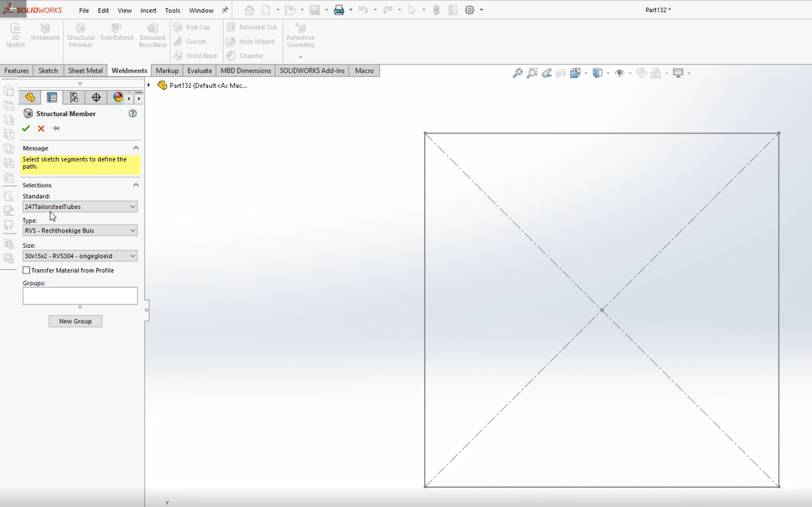Open the Size dropdown 30x15x2
Viewport: 812px width, 507px height.
80,256
